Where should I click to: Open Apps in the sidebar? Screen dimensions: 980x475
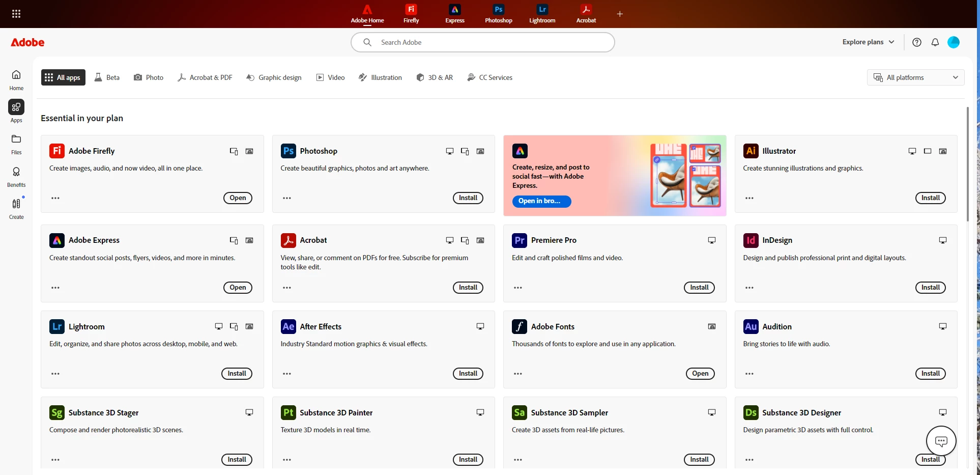(16, 111)
